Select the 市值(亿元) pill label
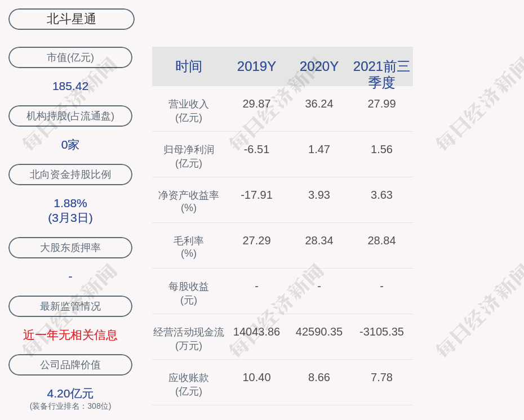Image resolution: width=524 pixels, height=420 pixels. pos(70,57)
